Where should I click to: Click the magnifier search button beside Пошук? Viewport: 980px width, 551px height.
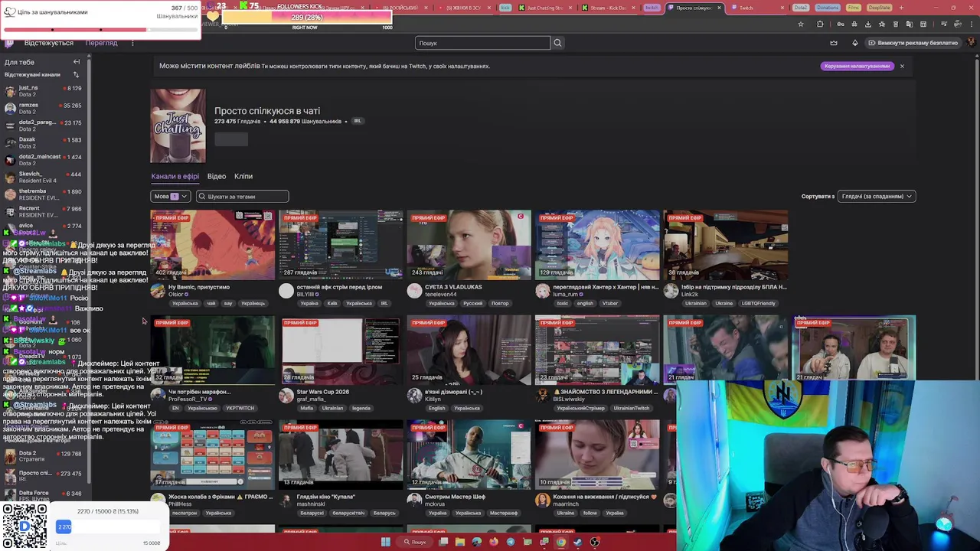point(557,43)
